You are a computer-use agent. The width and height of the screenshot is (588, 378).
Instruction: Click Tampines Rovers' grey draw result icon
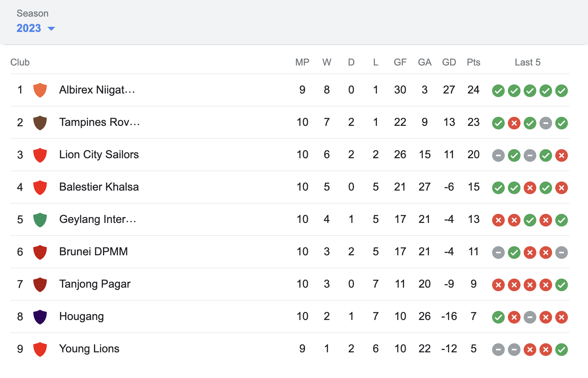pos(545,123)
